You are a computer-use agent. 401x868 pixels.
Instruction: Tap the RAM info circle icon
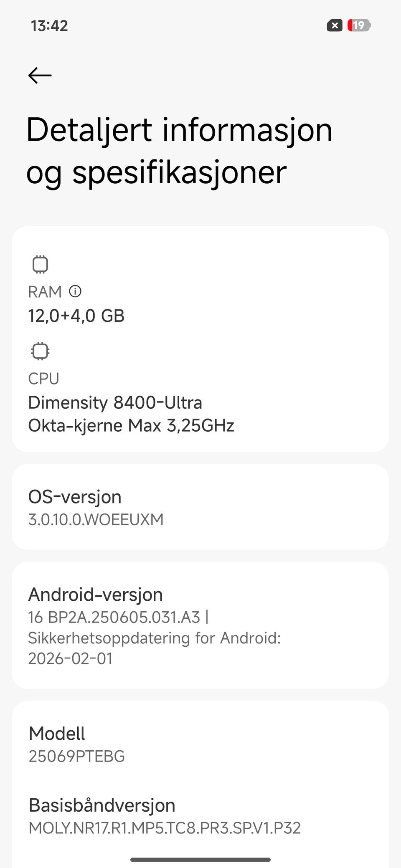tap(75, 291)
